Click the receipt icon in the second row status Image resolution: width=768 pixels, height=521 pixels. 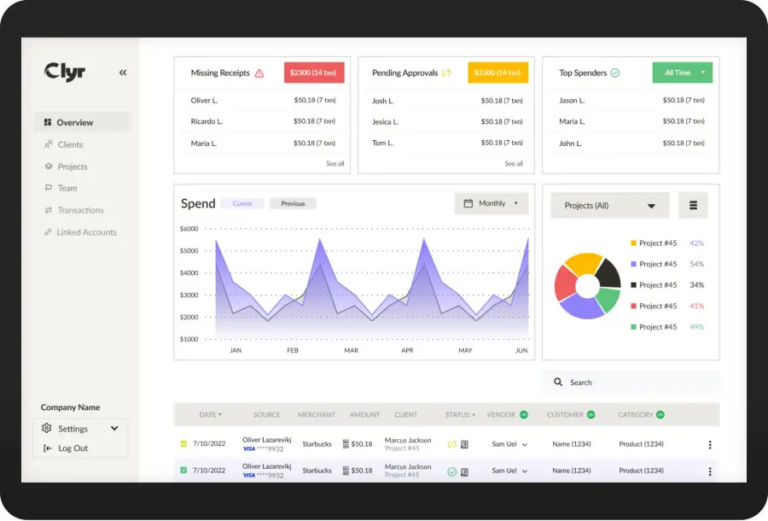click(465, 471)
